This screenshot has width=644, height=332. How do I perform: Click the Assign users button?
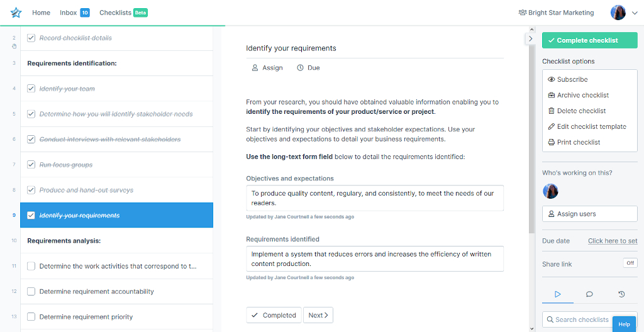(x=590, y=214)
